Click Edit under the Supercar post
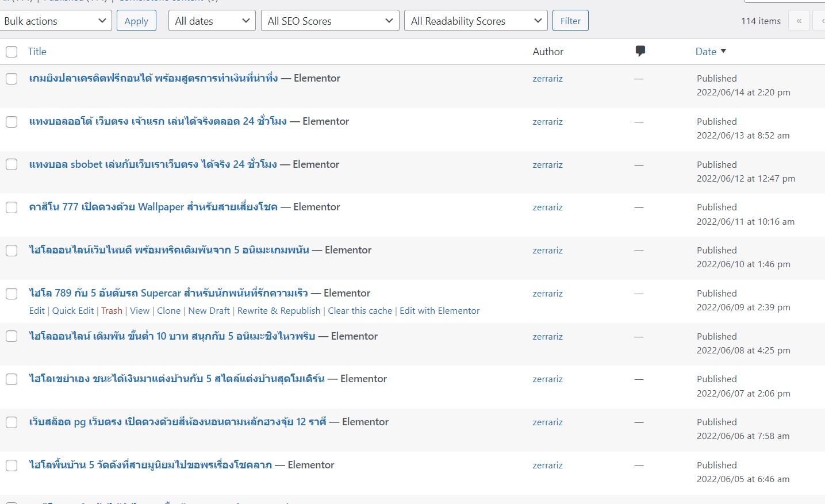The image size is (825, 504). pyautogui.click(x=37, y=310)
